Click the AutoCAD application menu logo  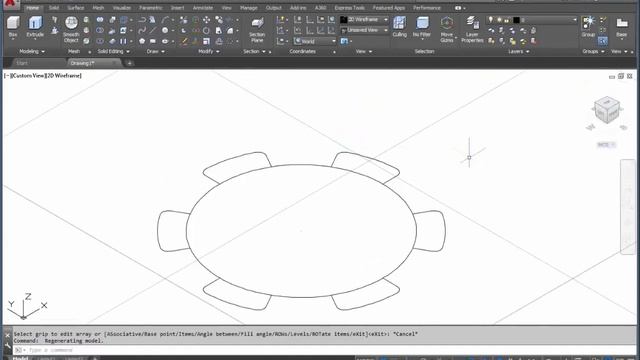point(11,4)
